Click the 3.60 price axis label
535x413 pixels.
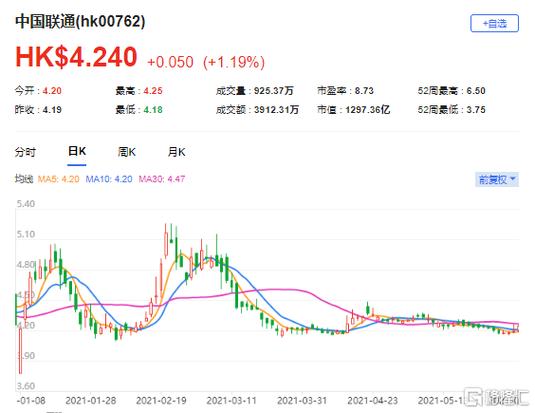click(26, 386)
